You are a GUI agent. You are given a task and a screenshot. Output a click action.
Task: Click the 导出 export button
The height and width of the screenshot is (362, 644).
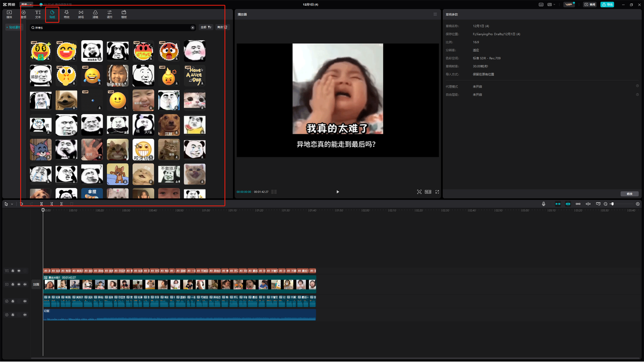(607, 5)
